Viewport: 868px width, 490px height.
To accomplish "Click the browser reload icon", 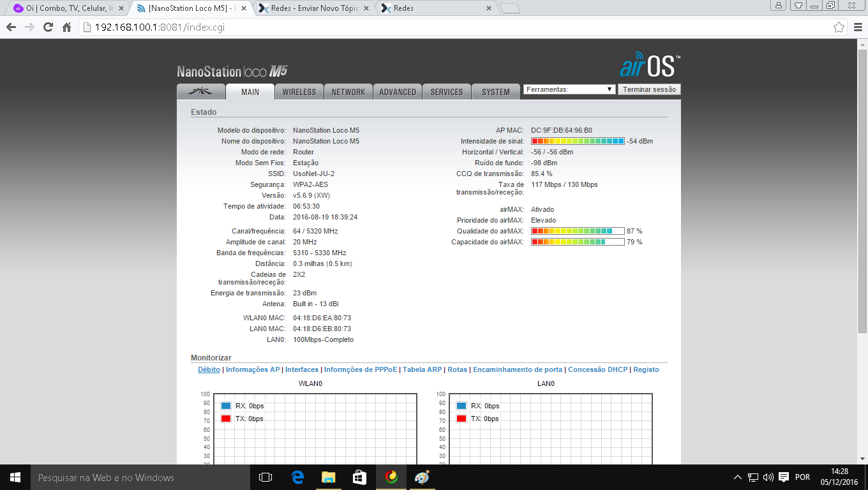I will [48, 27].
